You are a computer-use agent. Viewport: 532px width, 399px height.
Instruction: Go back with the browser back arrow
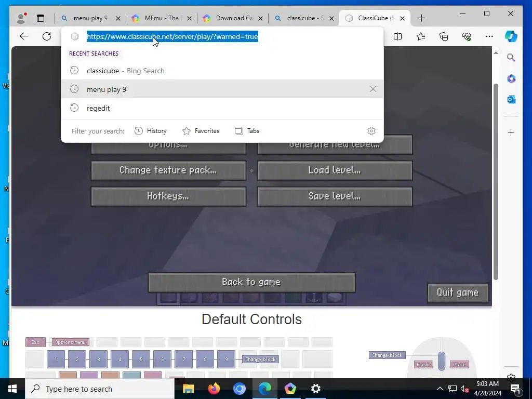24,36
